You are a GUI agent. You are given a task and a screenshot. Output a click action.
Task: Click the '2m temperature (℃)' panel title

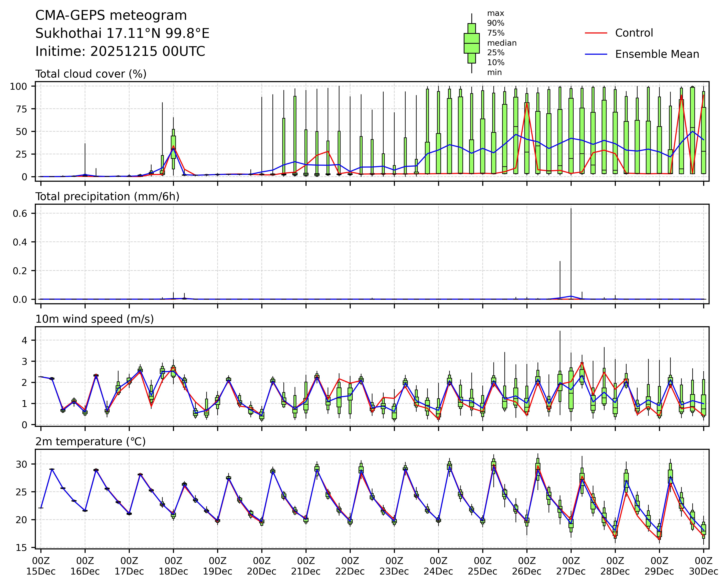click(x=90, y=442)
